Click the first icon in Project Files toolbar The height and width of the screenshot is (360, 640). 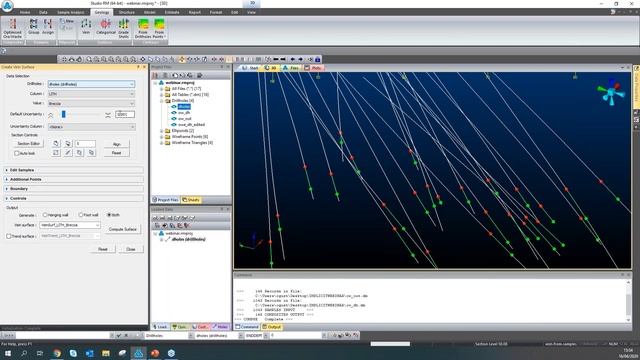coord(155,76)
